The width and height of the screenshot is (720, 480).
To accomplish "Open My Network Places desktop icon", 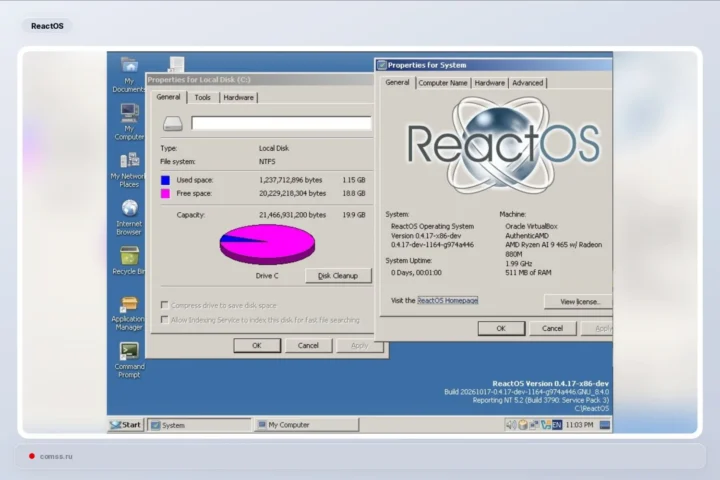I will [129, 170].
